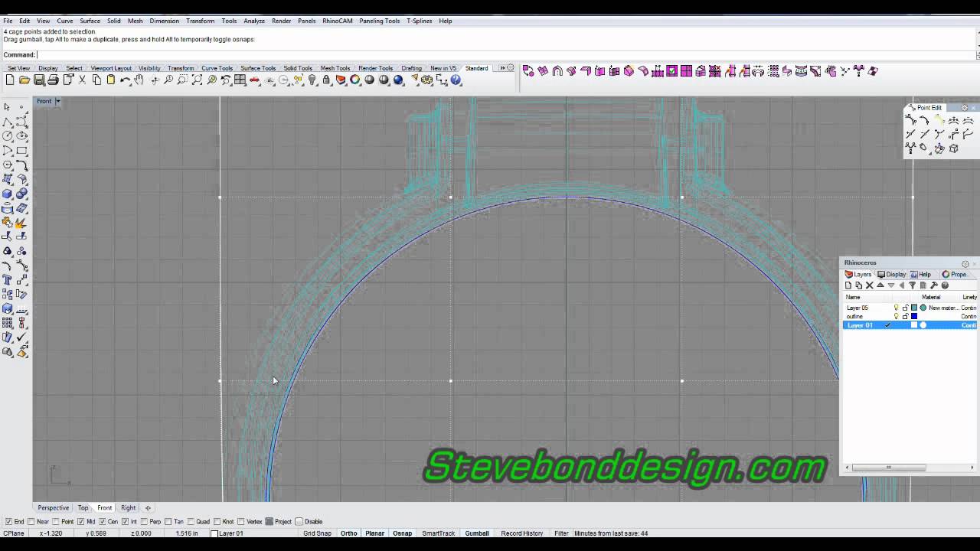This screenshot has height=551, width=980.
Task: Click the Open file folder icon
Action: (x=24, y=80)
